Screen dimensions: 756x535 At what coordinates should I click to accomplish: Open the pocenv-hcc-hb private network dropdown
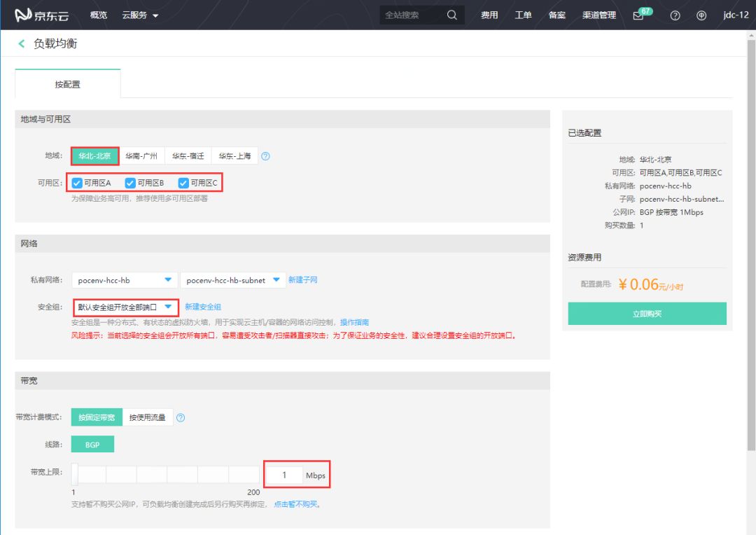[125, 280]
